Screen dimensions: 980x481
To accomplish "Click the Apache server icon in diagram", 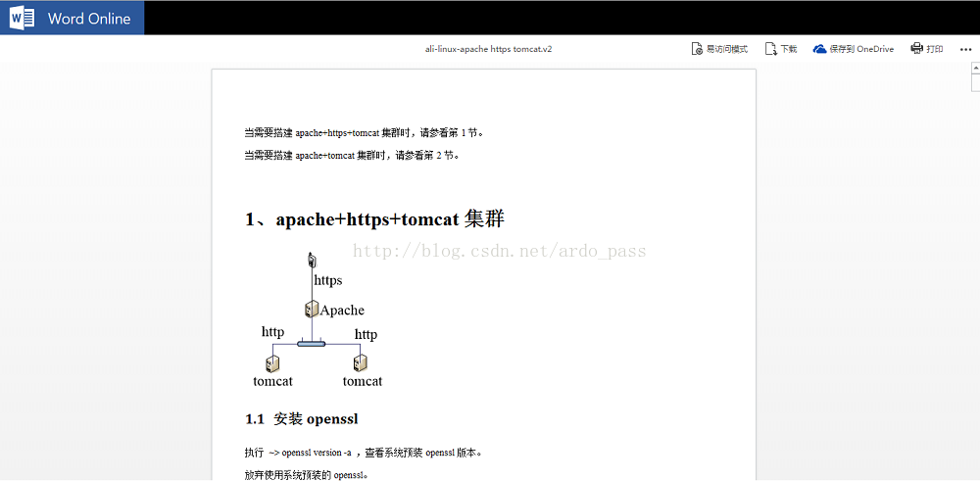I will [312, 309].
